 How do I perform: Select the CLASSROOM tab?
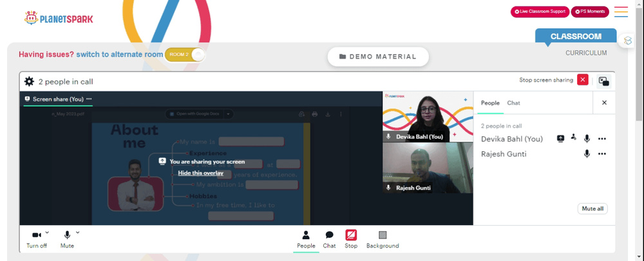(575, 37)
